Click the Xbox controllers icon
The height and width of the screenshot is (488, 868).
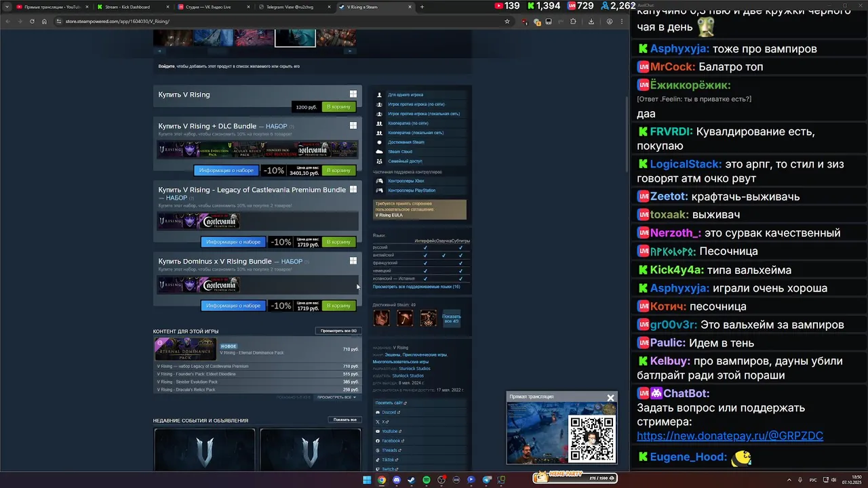pos(380,181)
